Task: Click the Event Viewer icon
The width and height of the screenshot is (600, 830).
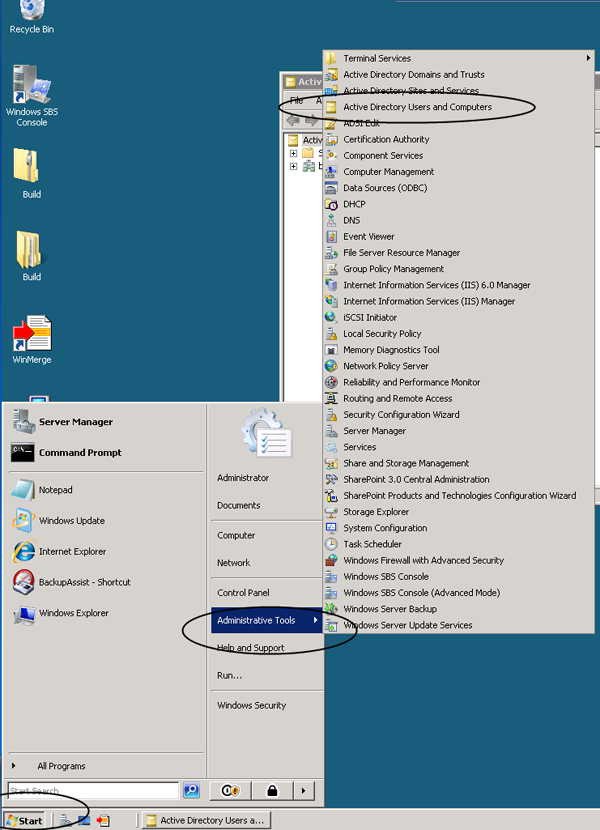Action: (331, 237)
